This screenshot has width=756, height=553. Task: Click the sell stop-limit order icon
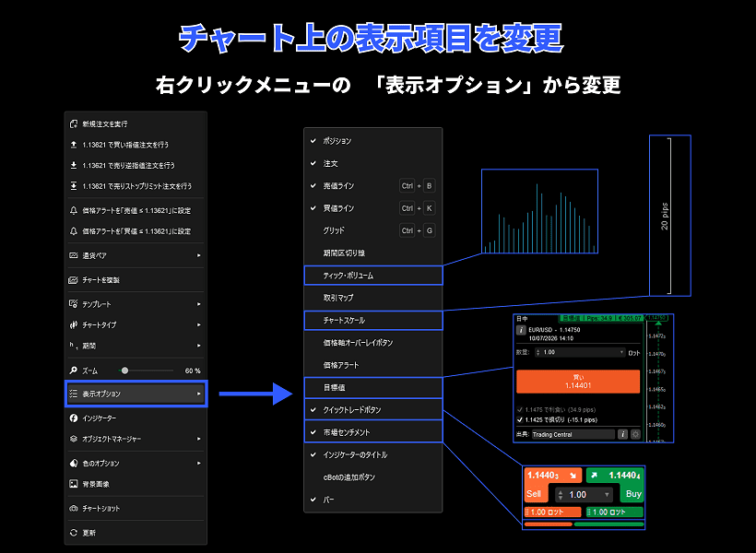click(74, 186)
